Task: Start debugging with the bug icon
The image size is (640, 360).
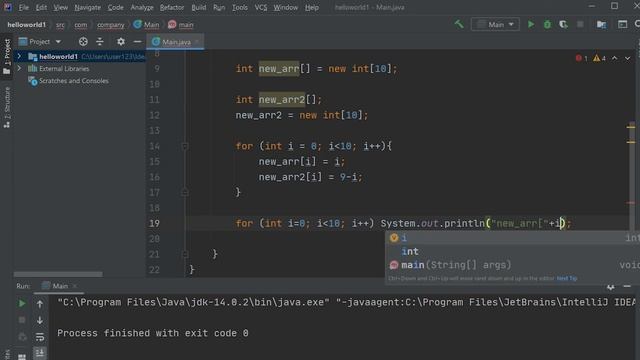Action: (547, 24)
